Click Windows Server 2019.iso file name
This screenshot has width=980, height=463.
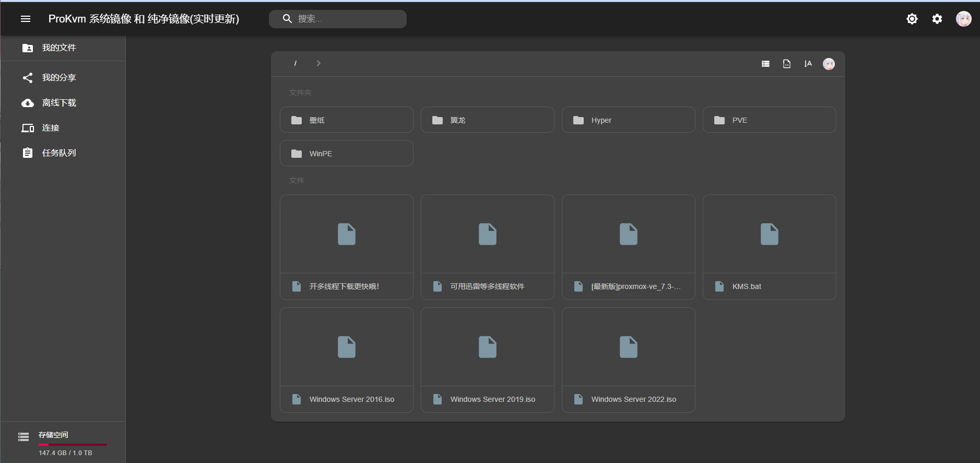[493, 399]
